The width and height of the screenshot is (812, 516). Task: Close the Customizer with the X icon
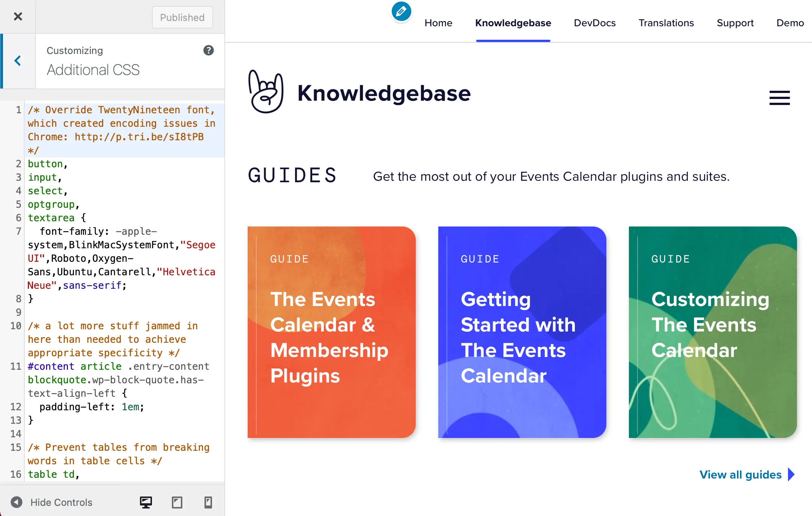[18, 16]
